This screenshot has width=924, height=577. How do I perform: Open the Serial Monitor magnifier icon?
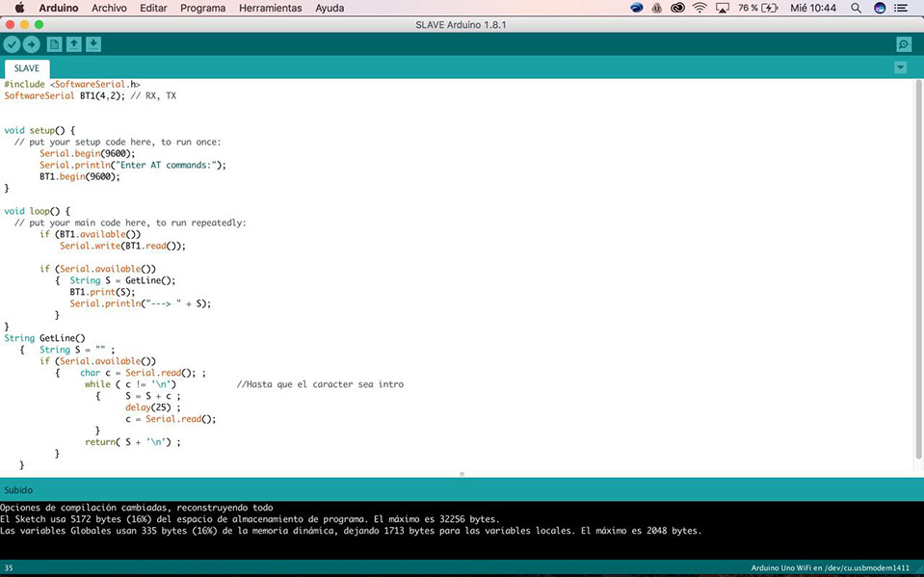coord(904,44)
